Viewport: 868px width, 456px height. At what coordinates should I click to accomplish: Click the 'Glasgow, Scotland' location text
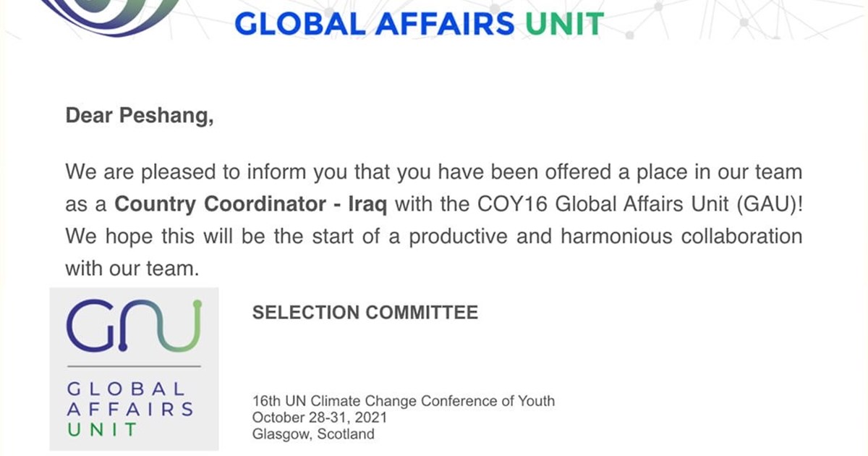[313, 434]
